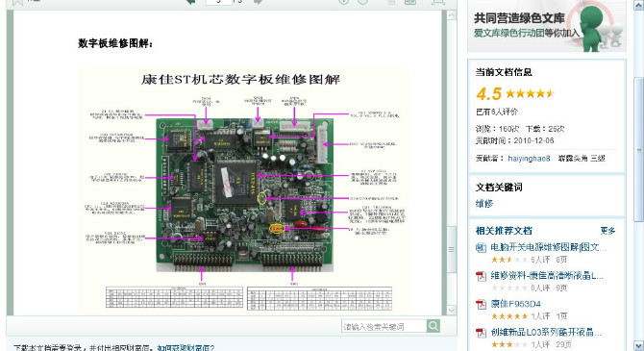
Task: Click the fullscreen icon in the viewer toolbar
Action: (438, 2)
